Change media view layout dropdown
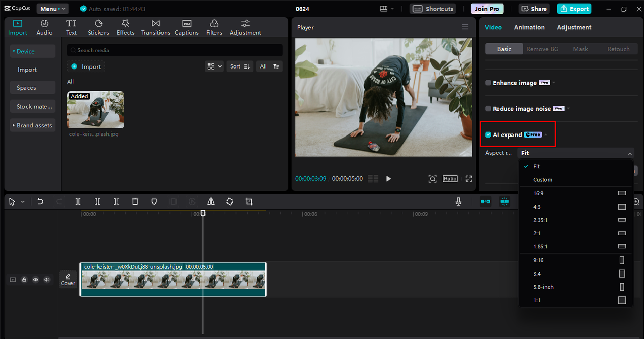Image resolution: width=644 pixels, height=339 pixels. pyautogui.click(x=214, y=66)
